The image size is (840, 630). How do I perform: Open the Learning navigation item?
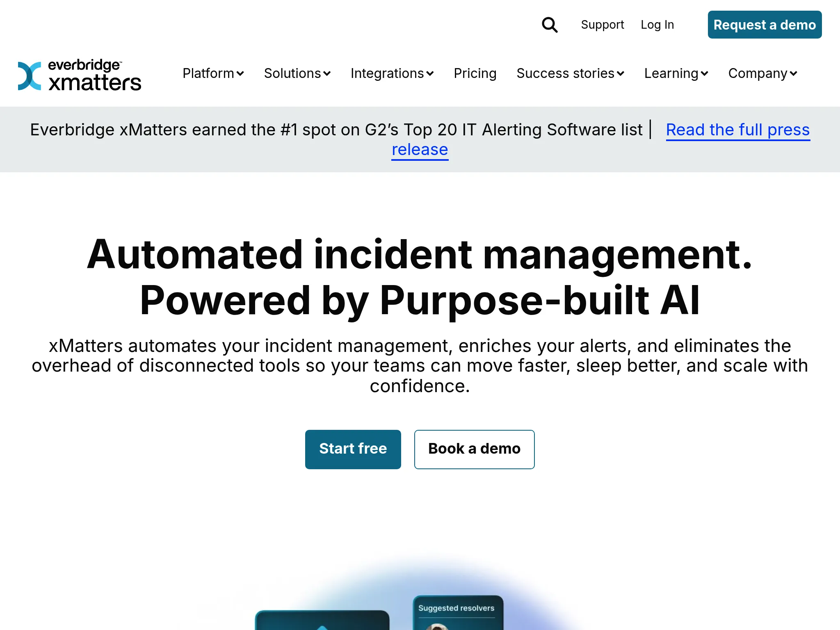671,73
